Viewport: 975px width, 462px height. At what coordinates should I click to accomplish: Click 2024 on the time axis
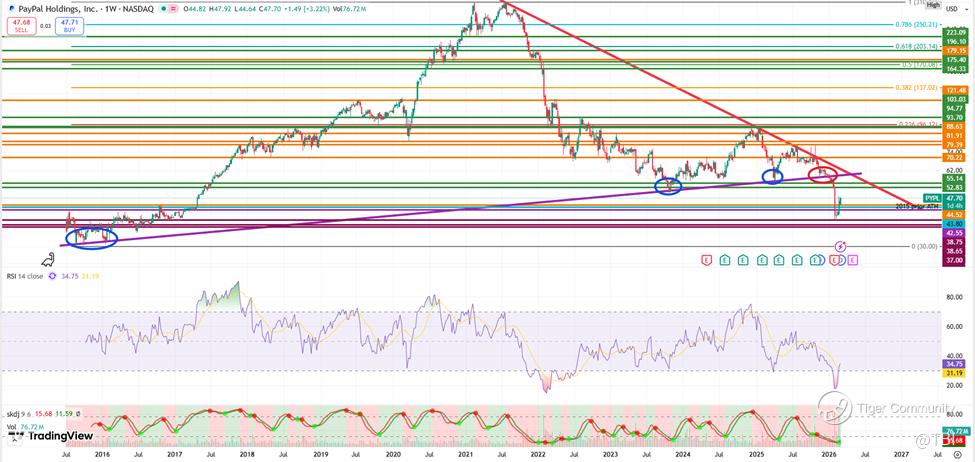click(683, 456)
